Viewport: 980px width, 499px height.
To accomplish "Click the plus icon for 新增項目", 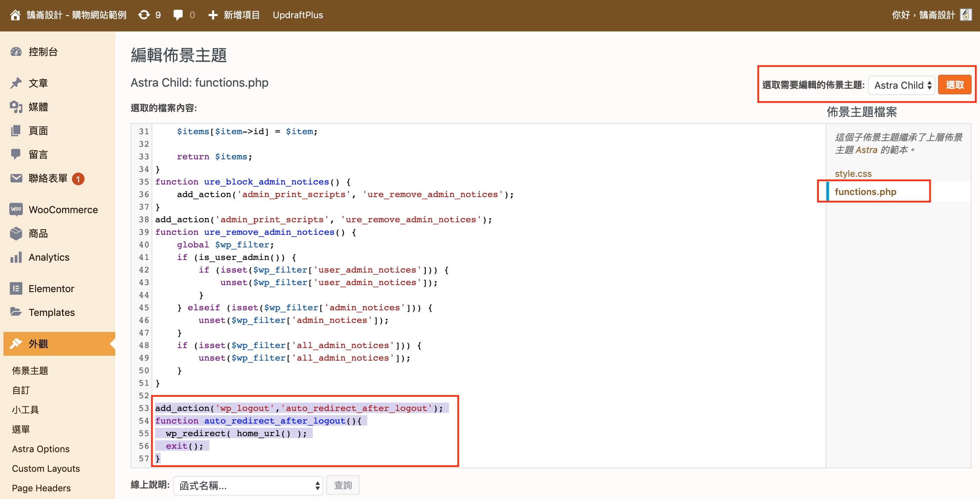I will coord(213,15).
